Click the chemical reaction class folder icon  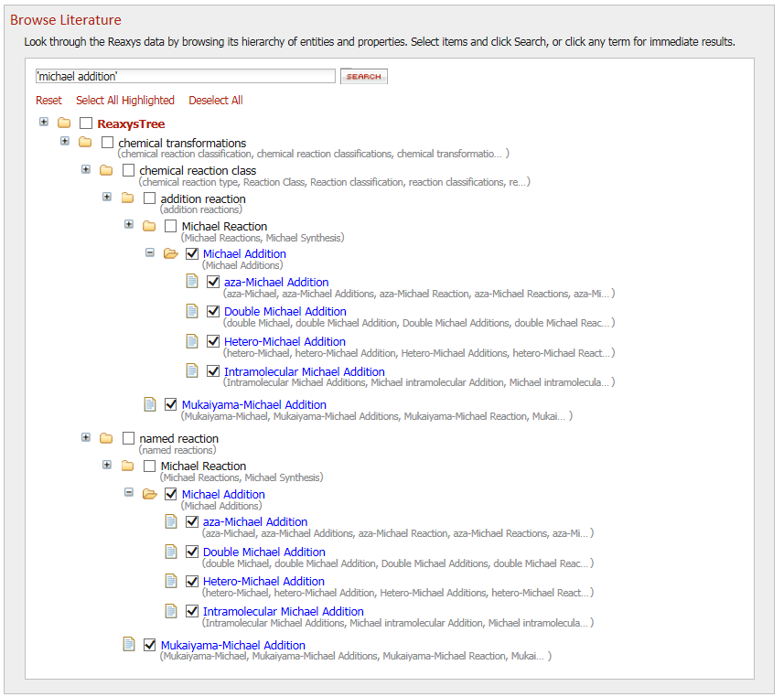[x=106, y=170]
